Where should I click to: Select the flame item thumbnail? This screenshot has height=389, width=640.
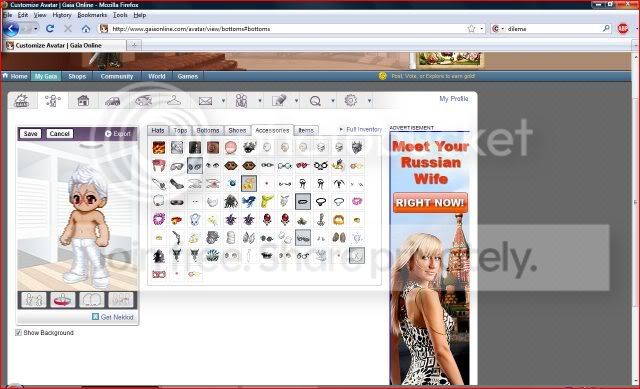point(159,147)
